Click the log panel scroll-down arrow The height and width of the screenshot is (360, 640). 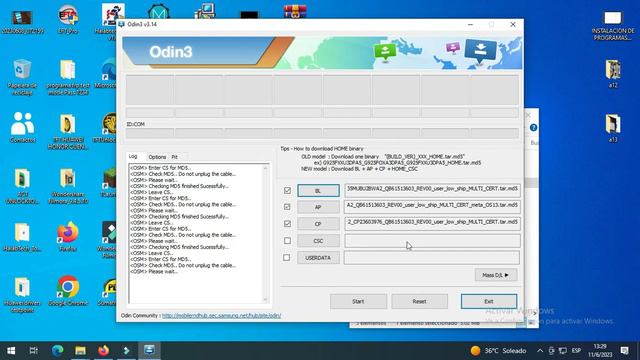[265, 300]
